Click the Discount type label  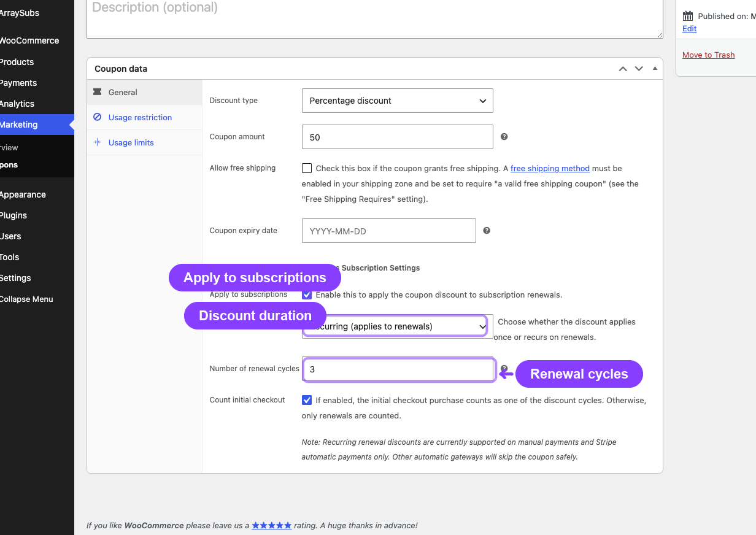(x=234, y=101)
